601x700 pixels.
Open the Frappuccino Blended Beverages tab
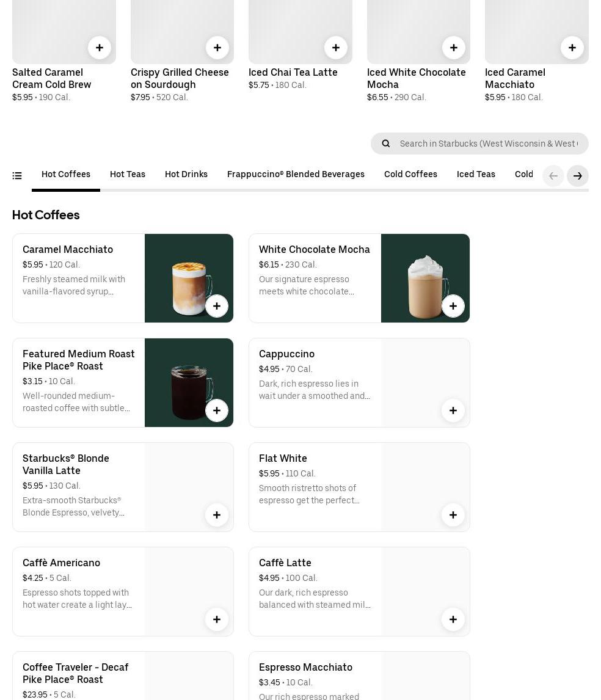click(x=296, y=175)
